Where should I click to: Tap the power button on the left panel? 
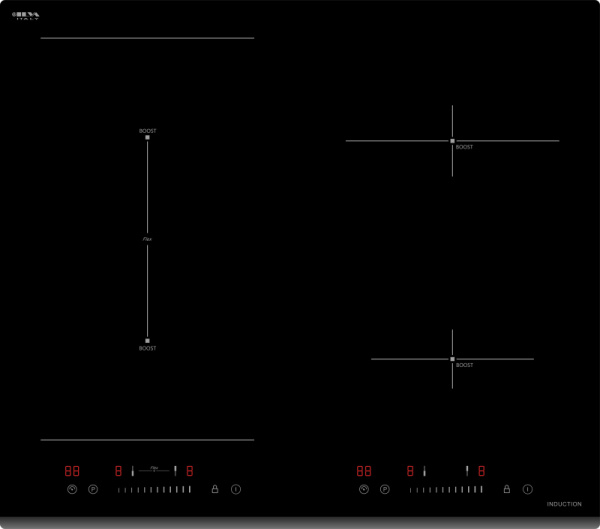(x=236, y=489)
